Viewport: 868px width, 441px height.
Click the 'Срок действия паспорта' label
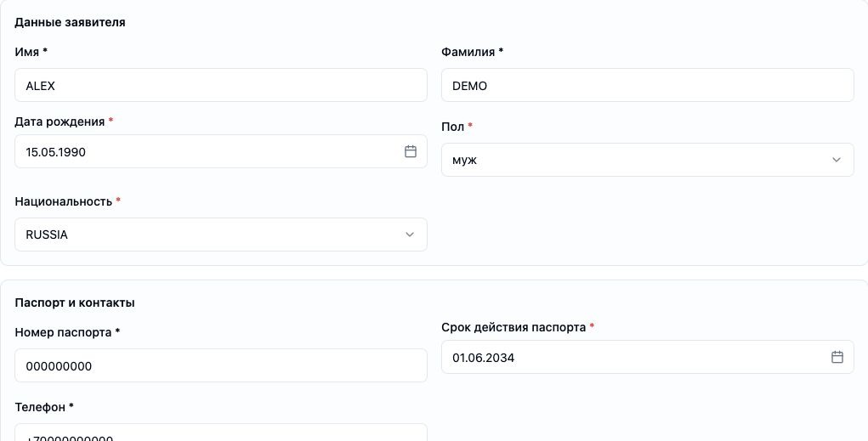click(513, 328)
